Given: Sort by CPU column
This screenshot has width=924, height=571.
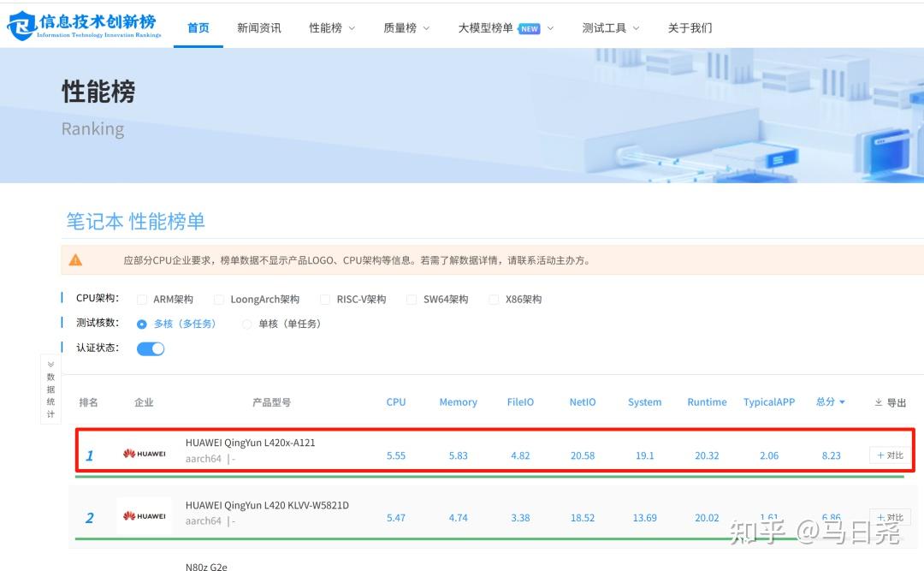Looking at the screenshot, I should [x=396, y=401].
